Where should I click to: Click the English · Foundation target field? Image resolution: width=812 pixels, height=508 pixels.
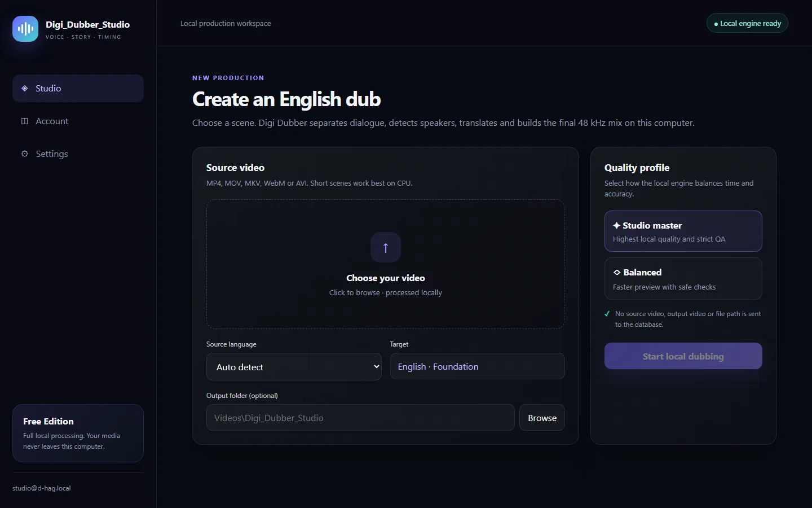(x=477, y=366)
